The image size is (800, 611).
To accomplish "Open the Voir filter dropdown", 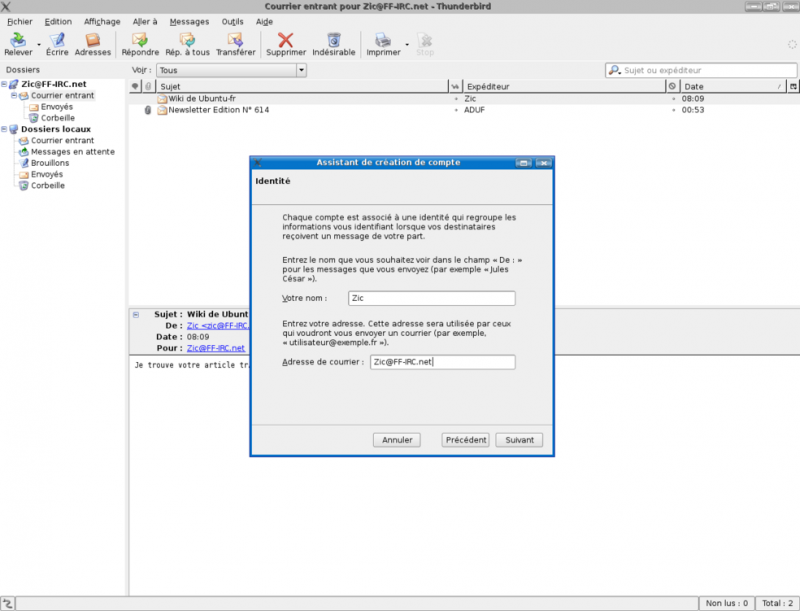I will (x=231, y=71).
